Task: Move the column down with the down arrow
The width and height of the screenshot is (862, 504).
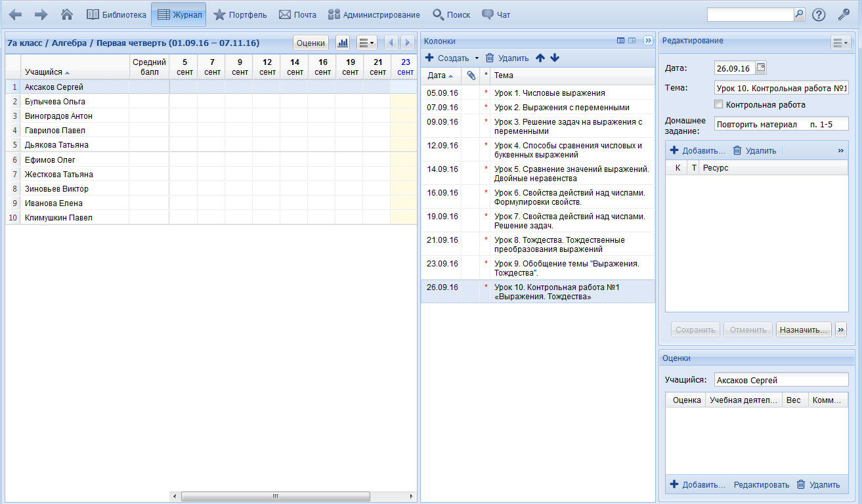Action: tap(555, 58)
